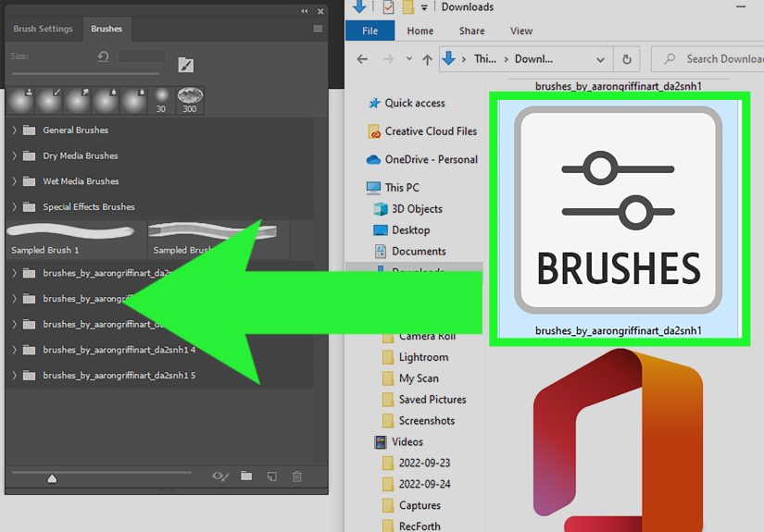The height and width of the screenshot is (532, 764).
Task: Open the Home ribbon tab
Action: tap(420, 31)
